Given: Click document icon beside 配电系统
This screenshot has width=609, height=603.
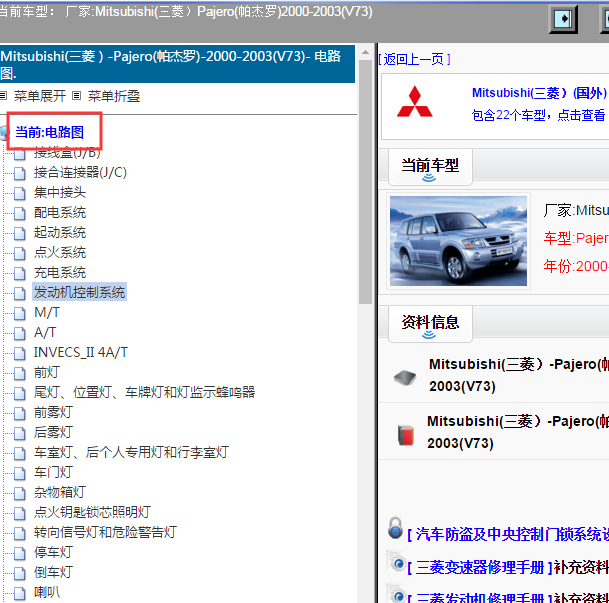Looking at the screenshot, I should point(20,213).
